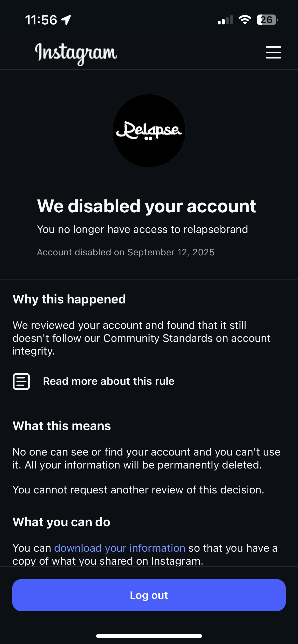Tap the battery level indicator
This screenshot has width=298, height=644.
point(267,20)
